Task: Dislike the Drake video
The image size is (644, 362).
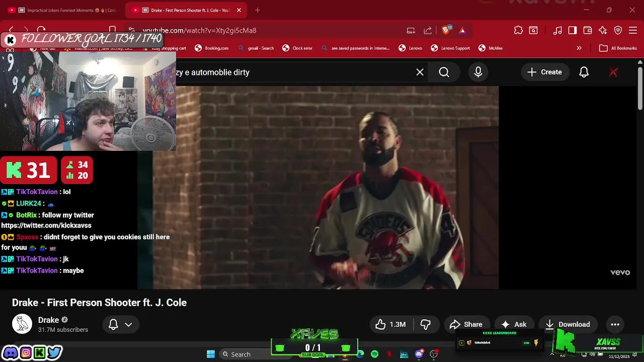Action: [x=426, y=324]
